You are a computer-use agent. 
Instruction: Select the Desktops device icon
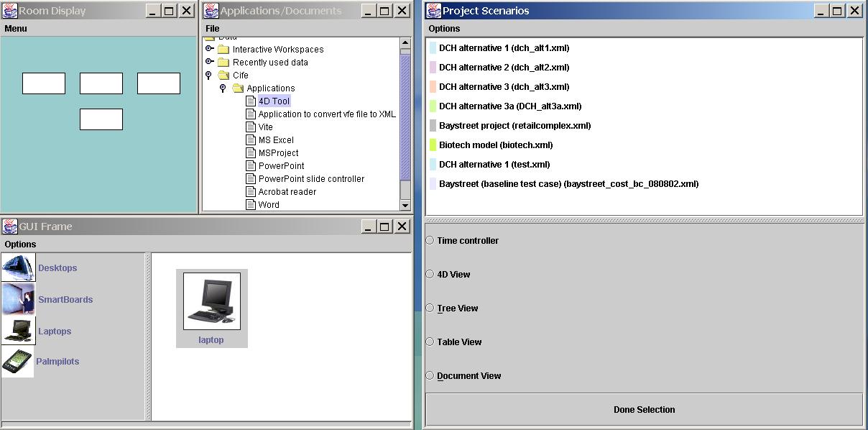18,267
